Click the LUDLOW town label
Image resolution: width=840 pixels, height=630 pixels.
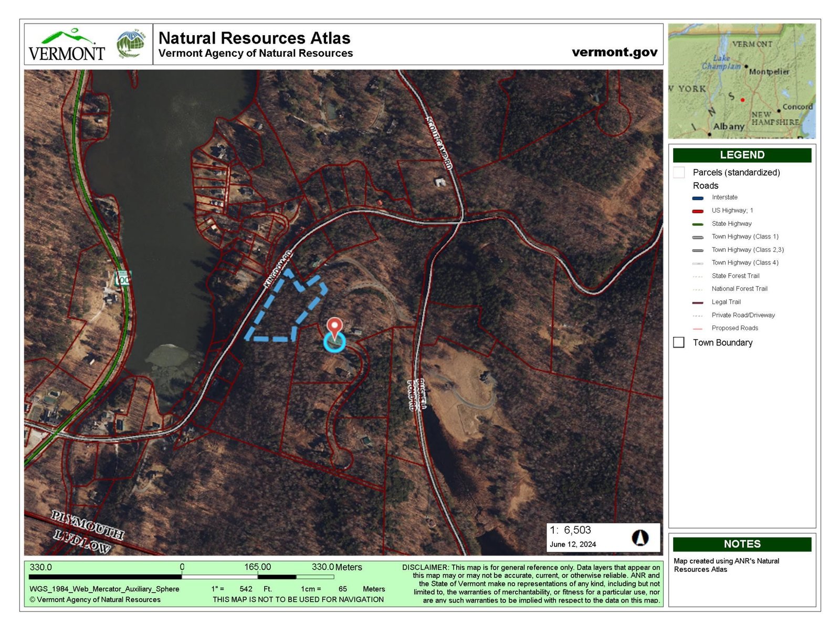click(x=82, y=541)
